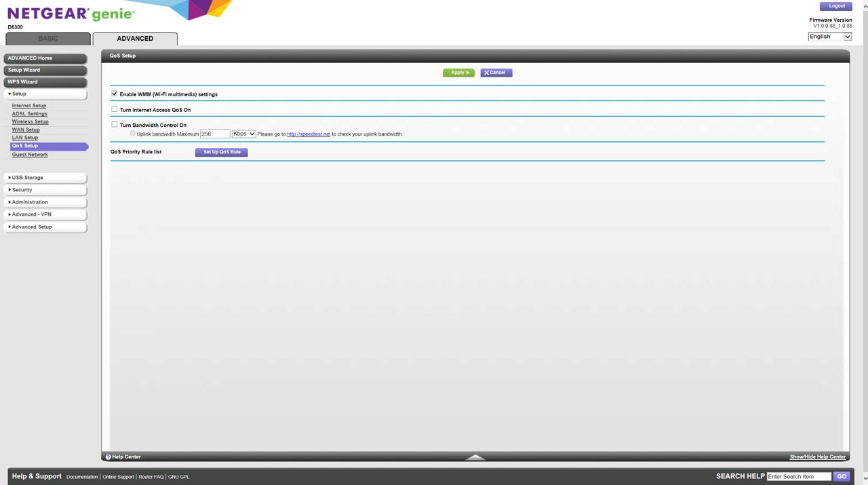868x485 pixels.
Task: Open the Kbps unit dropdown
Action: click(x=243, y=134)
